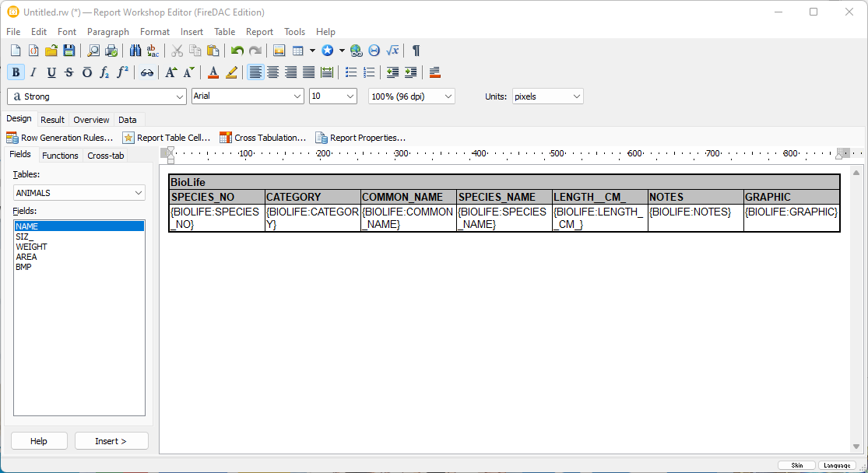868x473 pixels.
Task: Toggle Bold formatting off
Action: click(16, 72)
